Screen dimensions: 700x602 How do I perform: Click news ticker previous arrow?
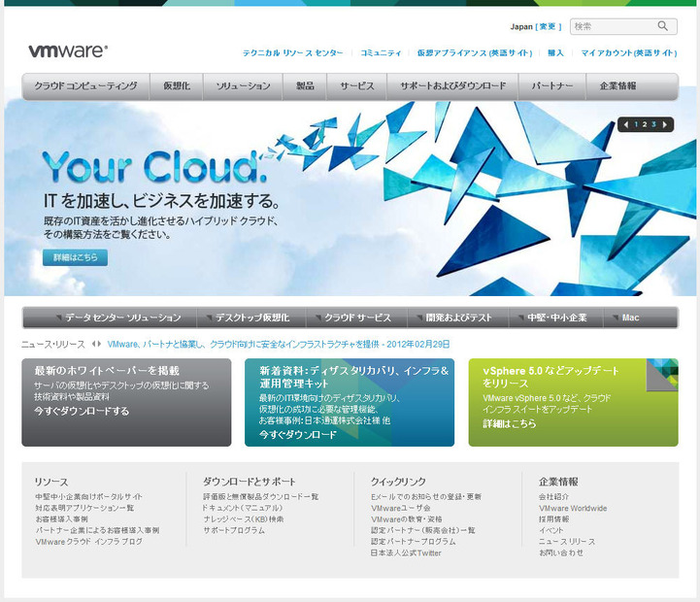coord(94,344)
